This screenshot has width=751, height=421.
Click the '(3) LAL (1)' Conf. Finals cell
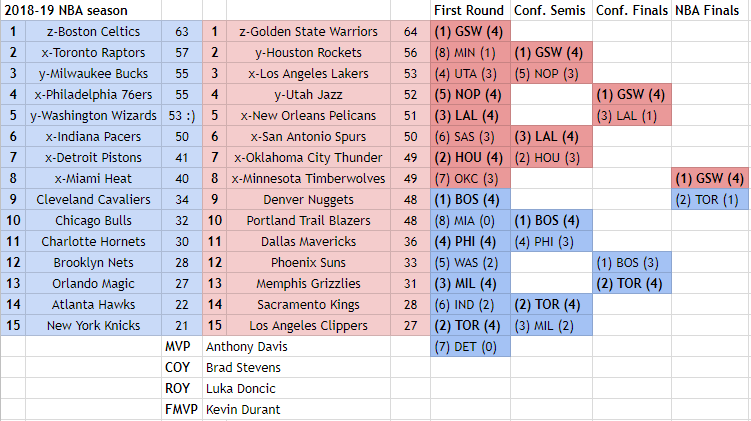click(631, 115)
